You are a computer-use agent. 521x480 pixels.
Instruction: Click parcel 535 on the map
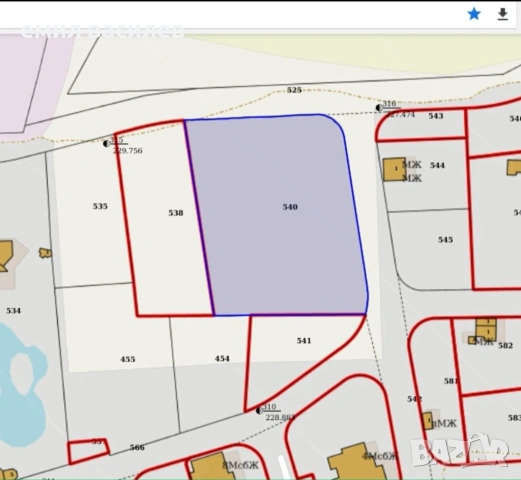(100, 206)
